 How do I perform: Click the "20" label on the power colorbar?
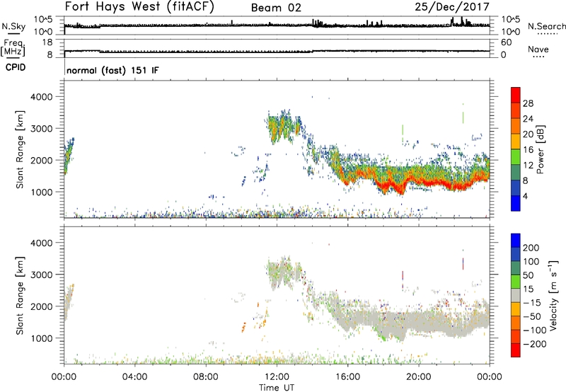coord(528,134)
